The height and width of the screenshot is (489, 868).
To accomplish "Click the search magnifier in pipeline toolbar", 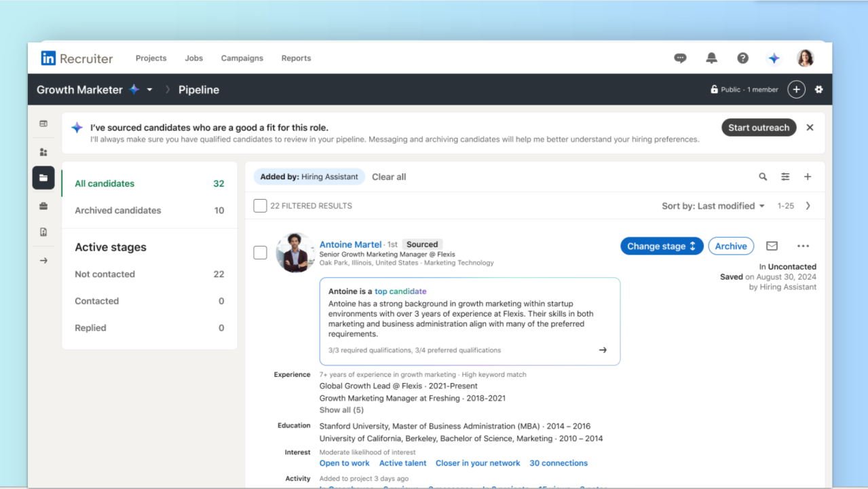I will pyautogui.click(x=763, y=177).
